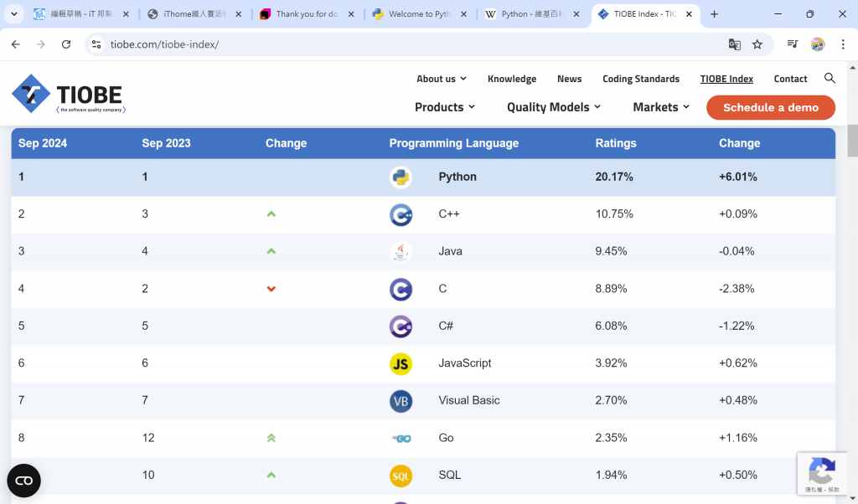Open the Coding Standards link
The image size is (858, 504).
coord(641,79)
